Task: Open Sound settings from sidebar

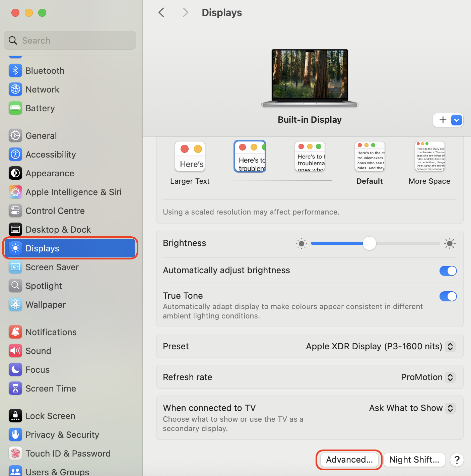Action: click(x=39, y=351)
